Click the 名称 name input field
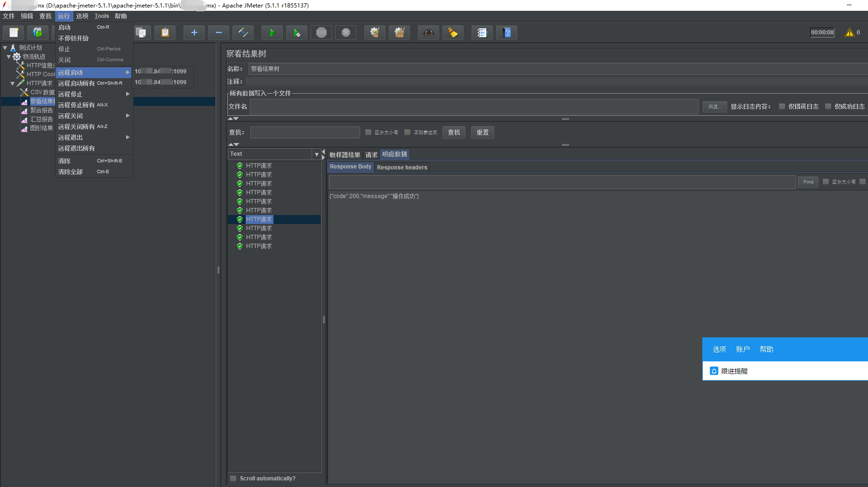This screenshot has width=868, height=487. [558, 69]
